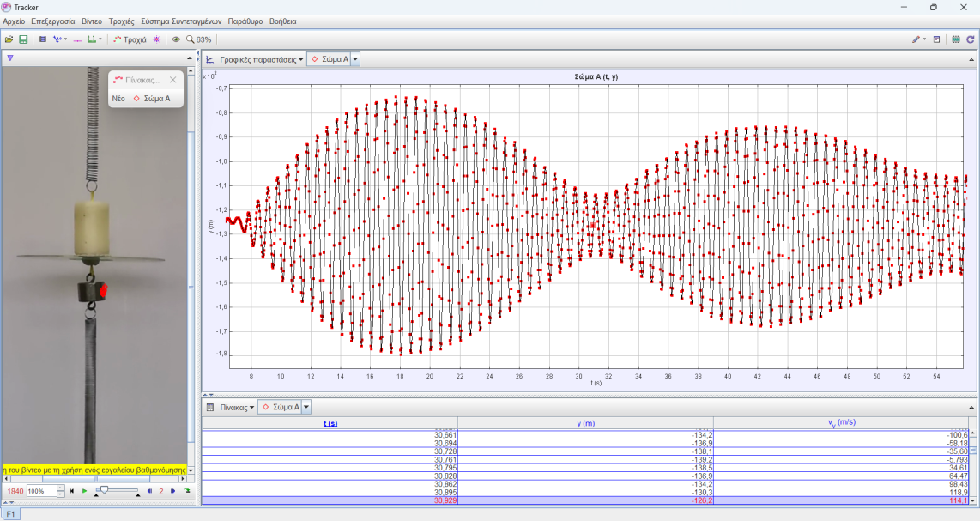Click the video frame slider handle
The image size is (980, 521).
point(104,490)
